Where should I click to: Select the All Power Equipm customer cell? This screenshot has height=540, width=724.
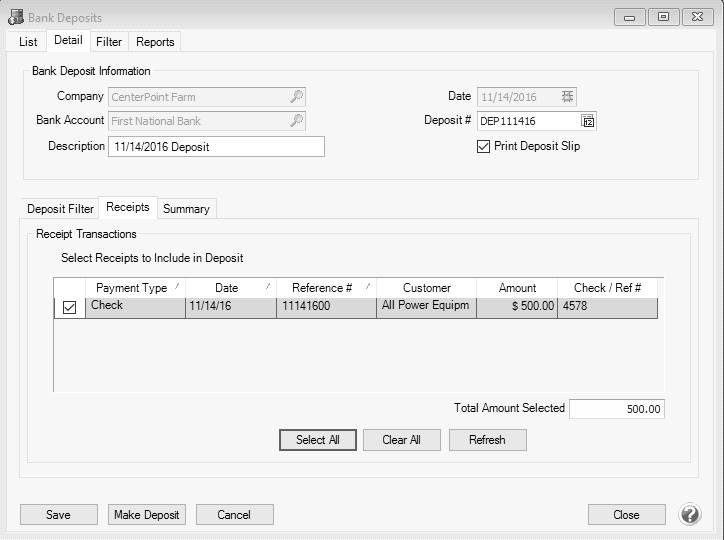pyautogui.click(x=426, y=307)
